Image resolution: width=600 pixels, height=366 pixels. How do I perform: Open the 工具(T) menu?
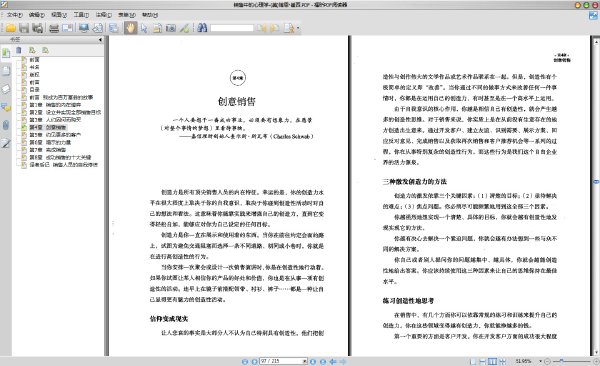coord(81,15)
